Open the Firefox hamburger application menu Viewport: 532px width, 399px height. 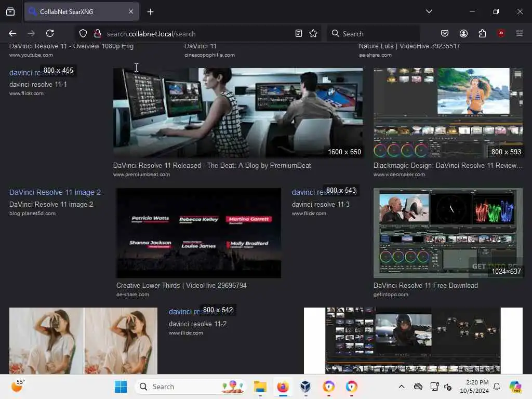point(520,33)
